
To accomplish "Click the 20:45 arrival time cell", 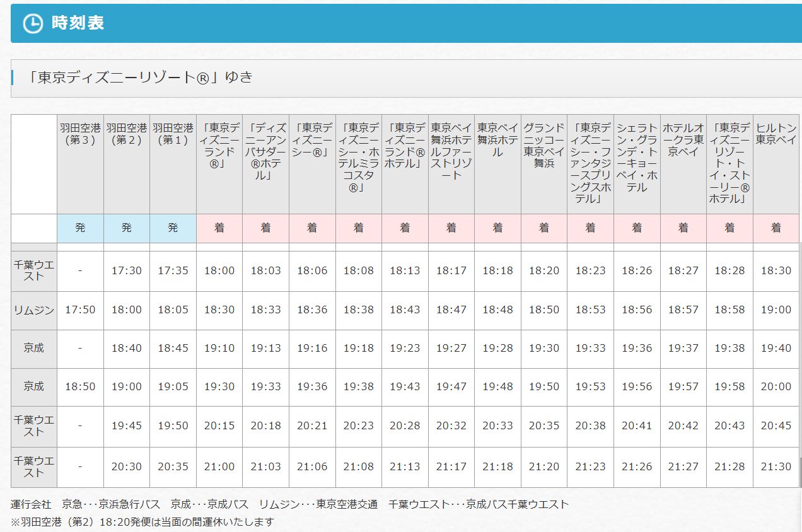I will coord(776,426).
